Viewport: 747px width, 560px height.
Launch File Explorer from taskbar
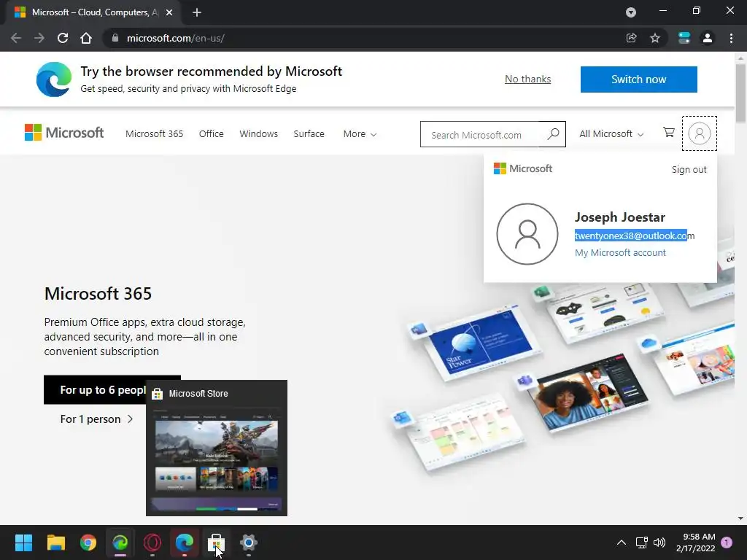(x=55, y=542)
